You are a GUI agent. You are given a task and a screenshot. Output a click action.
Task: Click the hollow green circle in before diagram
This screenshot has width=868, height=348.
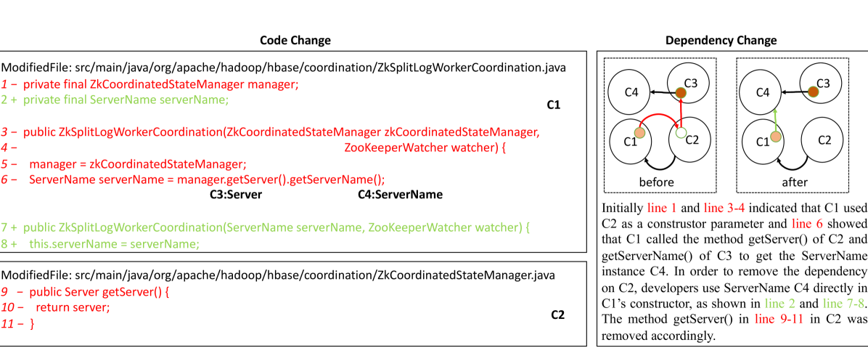pos(680,134)
